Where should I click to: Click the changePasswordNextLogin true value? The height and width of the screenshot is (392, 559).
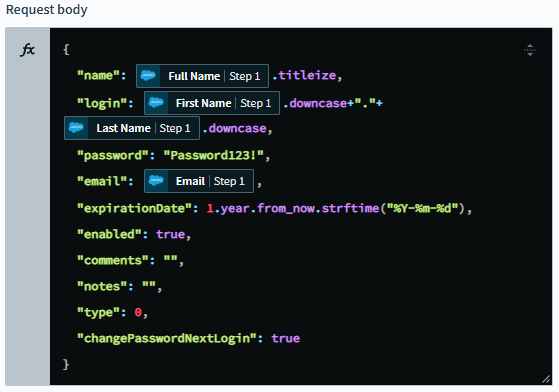coord(286,339)
